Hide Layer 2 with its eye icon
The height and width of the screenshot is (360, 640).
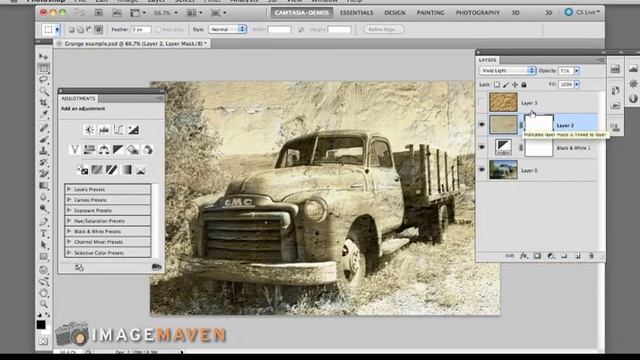click(x=482, y=125)
